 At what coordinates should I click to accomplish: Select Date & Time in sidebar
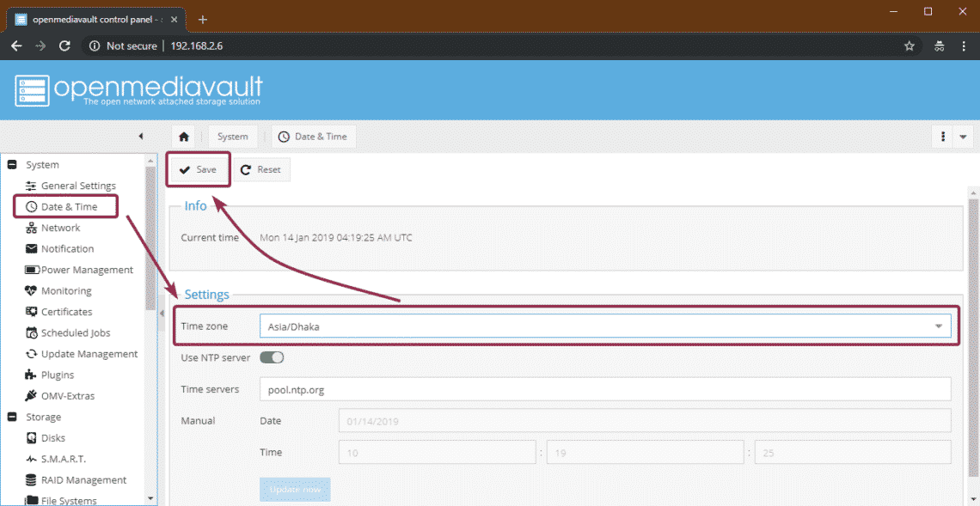(x=69, y=207)
